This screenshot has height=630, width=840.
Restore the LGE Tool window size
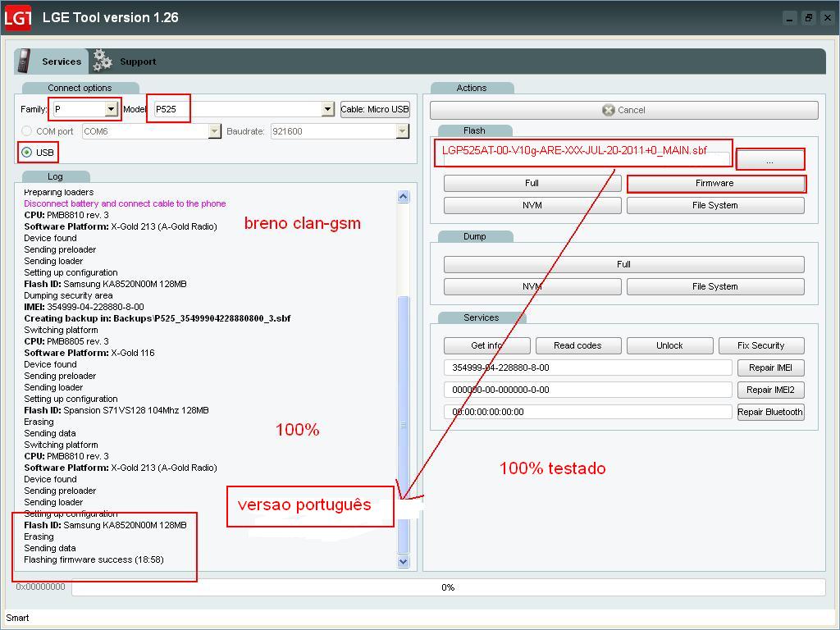tap(808, 18)
